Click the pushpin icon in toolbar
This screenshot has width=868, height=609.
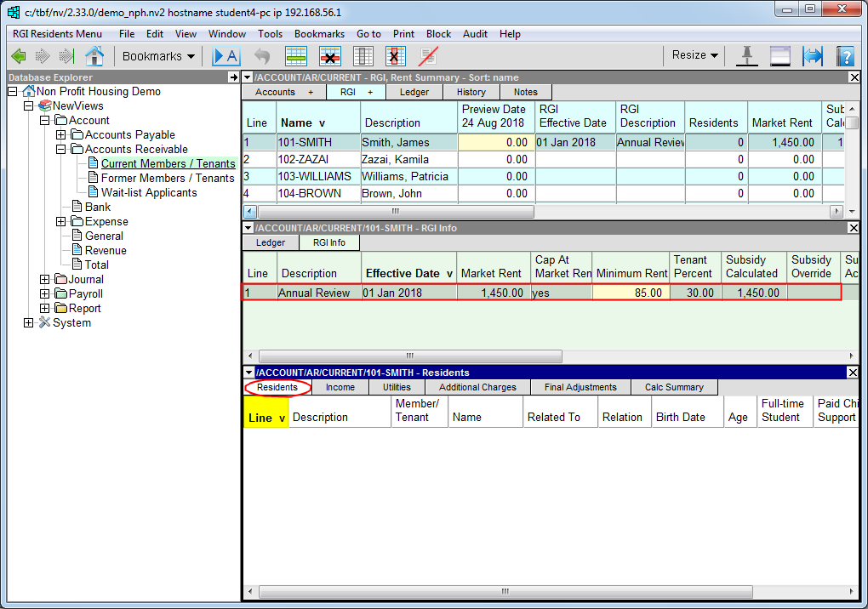pos(747,56)
